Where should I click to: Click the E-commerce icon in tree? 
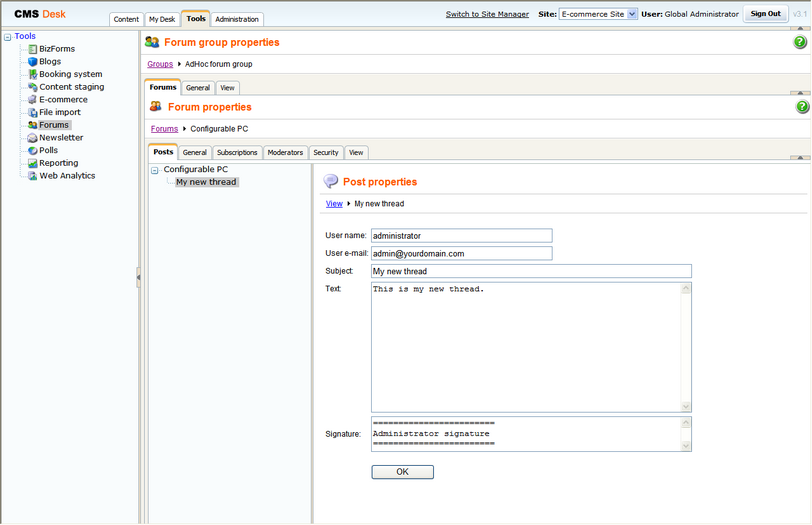click(x=33, y=100)
